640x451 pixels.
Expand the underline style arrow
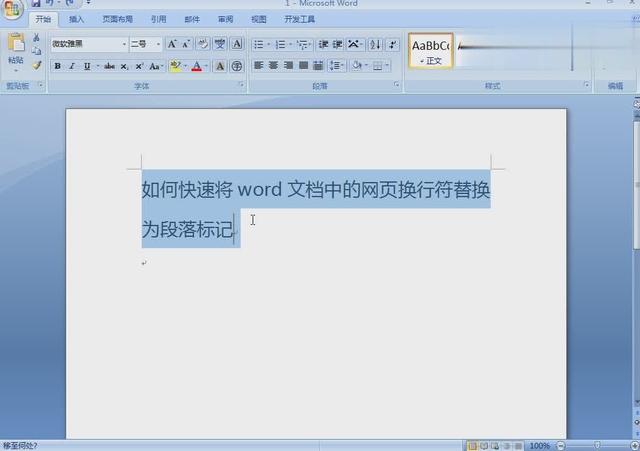tap(98, 66)
